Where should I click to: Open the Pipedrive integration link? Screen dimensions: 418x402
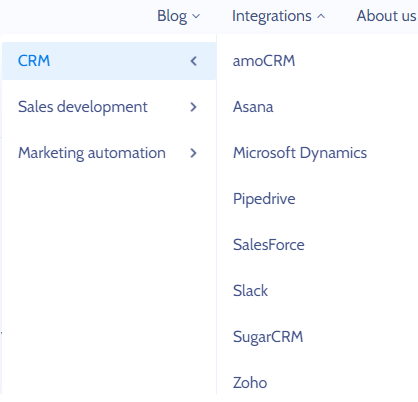tap(264, 199)
